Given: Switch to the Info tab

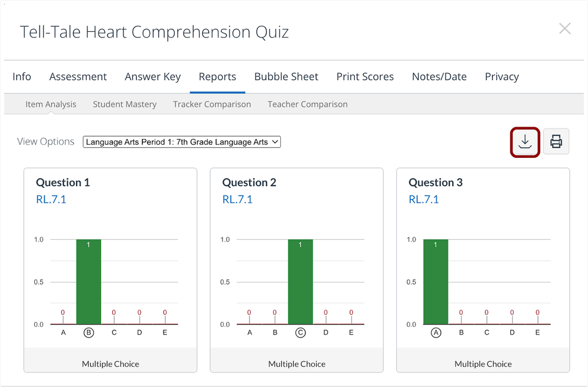Looking at the screenshot, I should coord(22,77).
